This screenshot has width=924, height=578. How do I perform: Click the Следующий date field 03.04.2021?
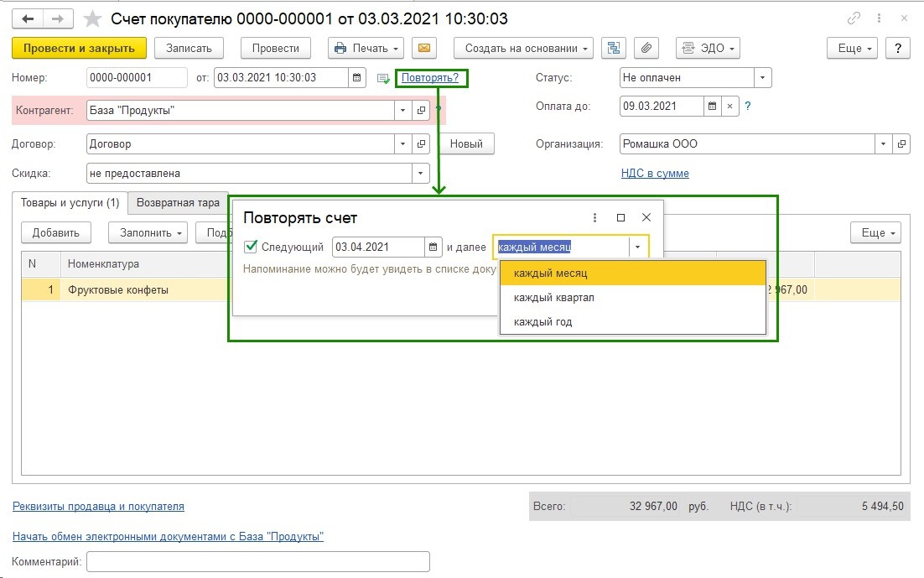pyautogui.click(x=378, y=247)
